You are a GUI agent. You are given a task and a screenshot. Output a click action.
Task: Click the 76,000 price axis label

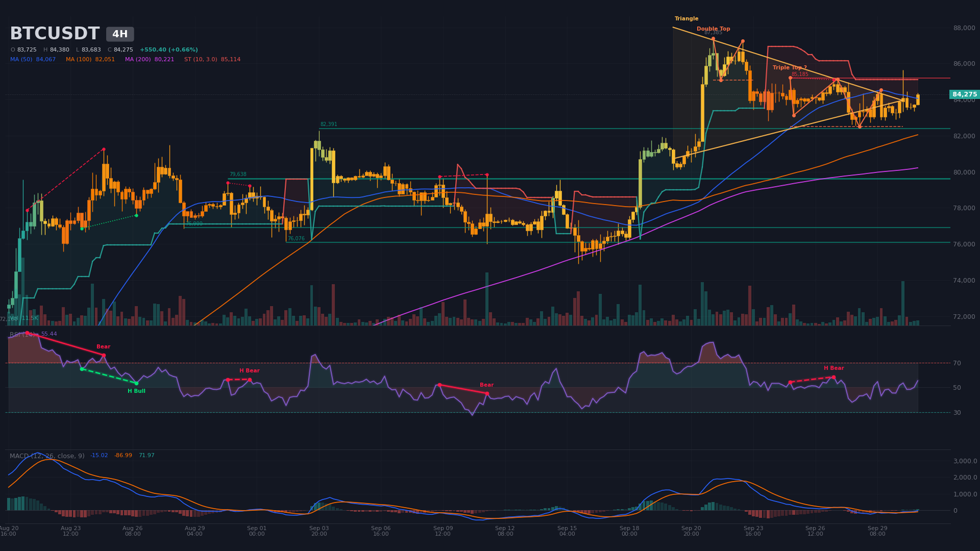point(964,244)
